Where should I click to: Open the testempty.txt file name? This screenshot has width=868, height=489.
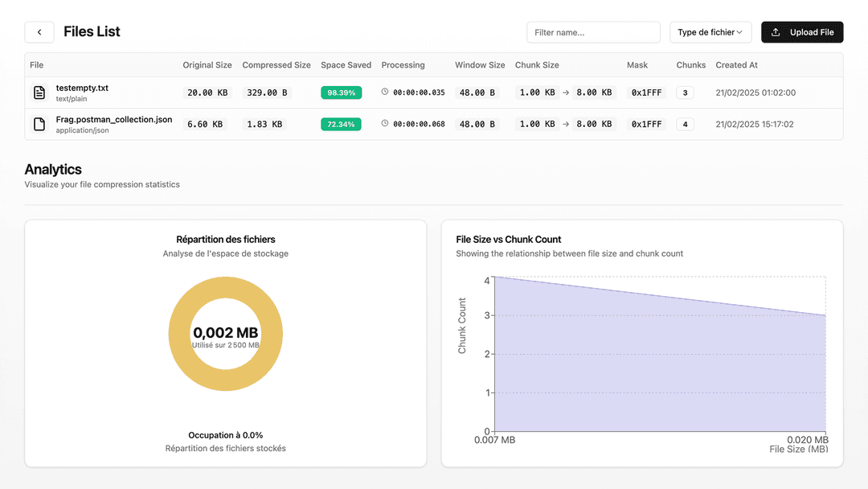click(82, 88)
